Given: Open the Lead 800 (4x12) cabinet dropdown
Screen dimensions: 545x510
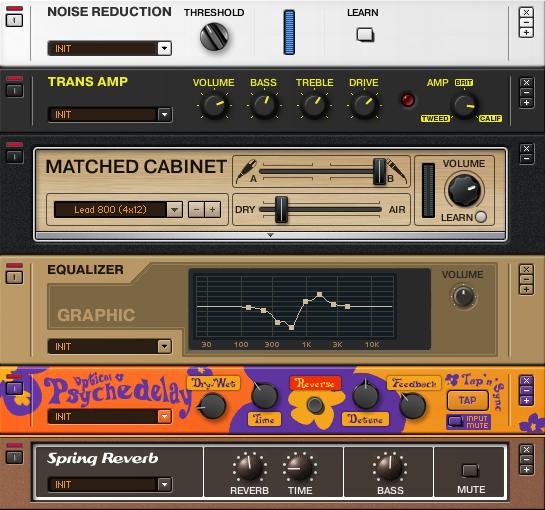Looking at the screenshot, I should [x=174, y=210].
